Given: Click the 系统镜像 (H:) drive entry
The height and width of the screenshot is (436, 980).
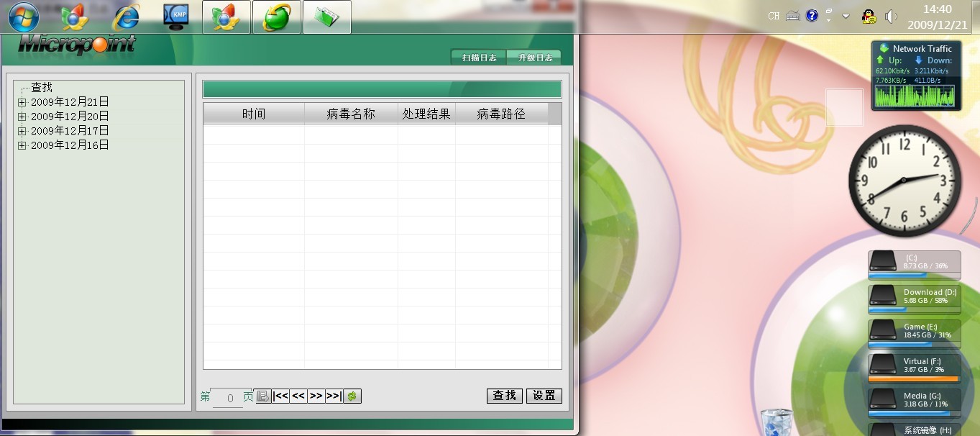Looking at the screenshot, I should (914, 430).
